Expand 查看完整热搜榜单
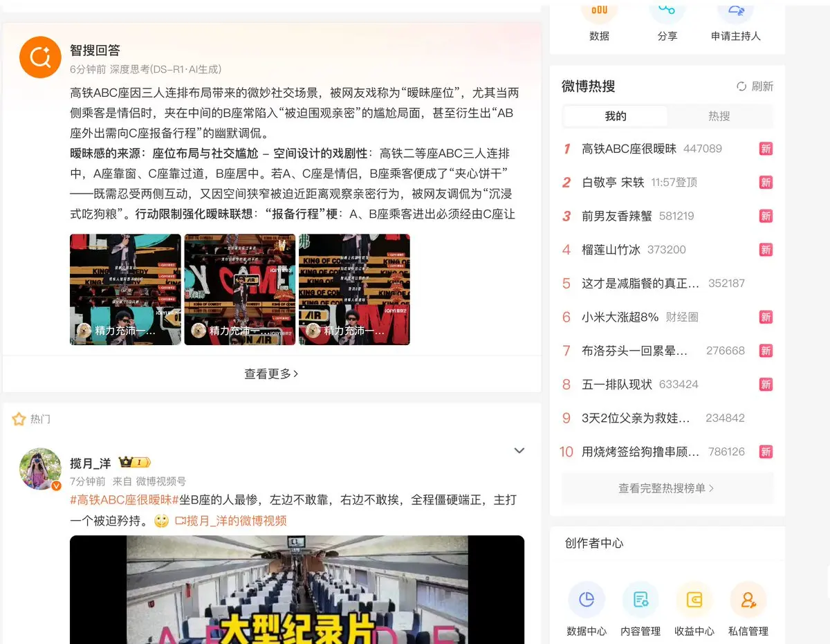 667,488
